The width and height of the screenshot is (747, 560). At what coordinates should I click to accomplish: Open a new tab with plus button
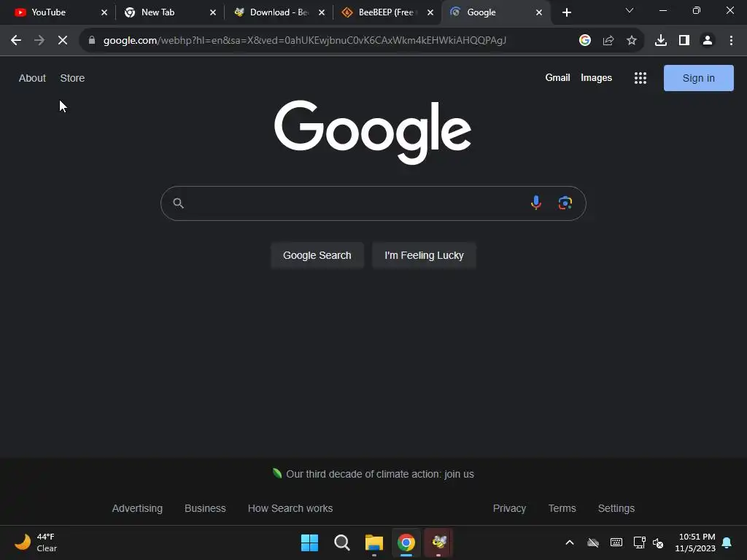pyautogui.click(x=566, y=12)
